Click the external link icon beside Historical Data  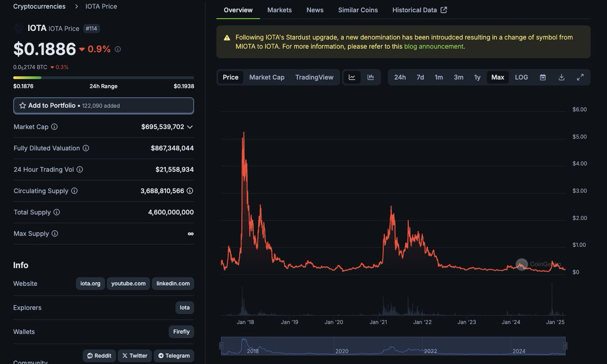point(444,10)
